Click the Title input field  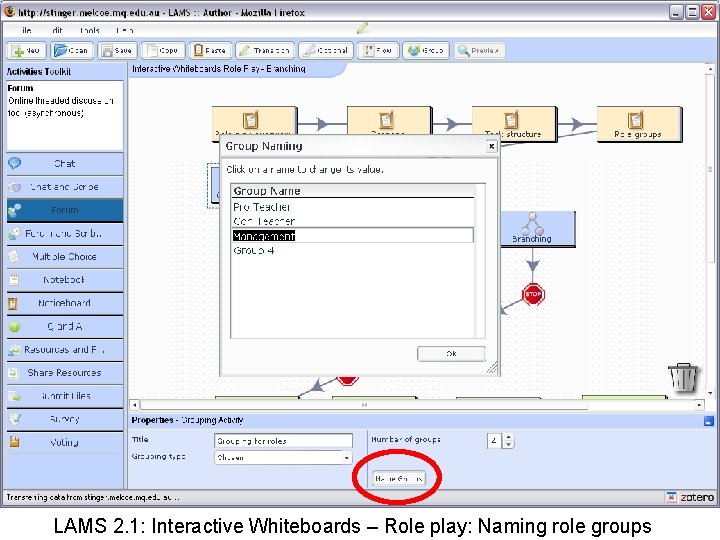[x=283, y=441]
